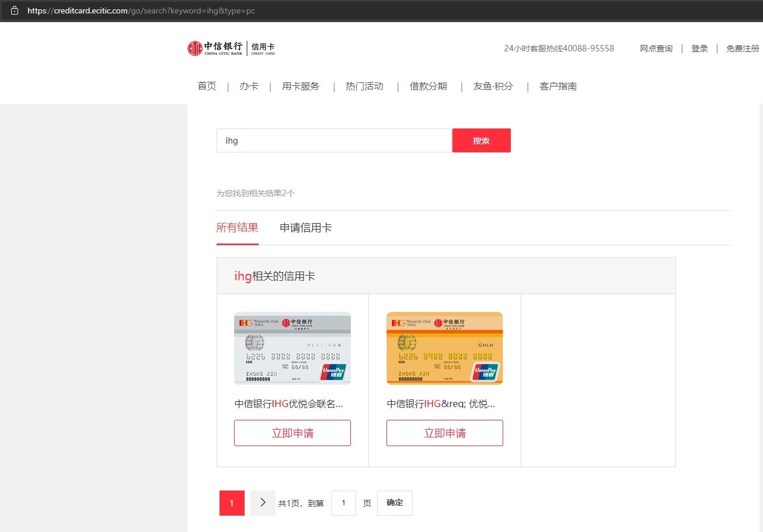This screenshot has width=763, height=532.
Task: Open 中信银行IHG&req; 优悦 card title
Action: pyautogui.click(x=441, y=404)
